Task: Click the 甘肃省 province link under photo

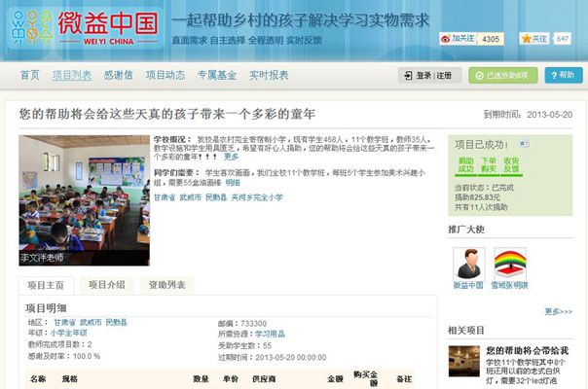Action: coord(164,197)
